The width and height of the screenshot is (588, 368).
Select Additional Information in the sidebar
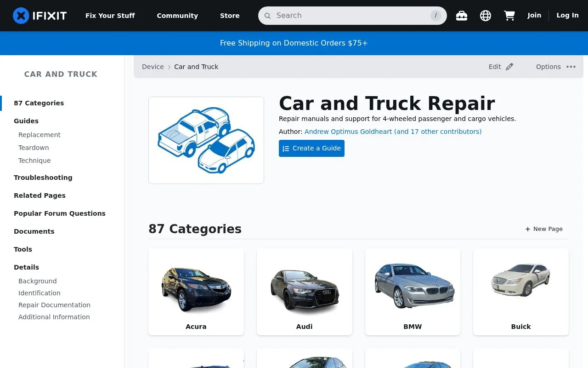coord(54,317)
